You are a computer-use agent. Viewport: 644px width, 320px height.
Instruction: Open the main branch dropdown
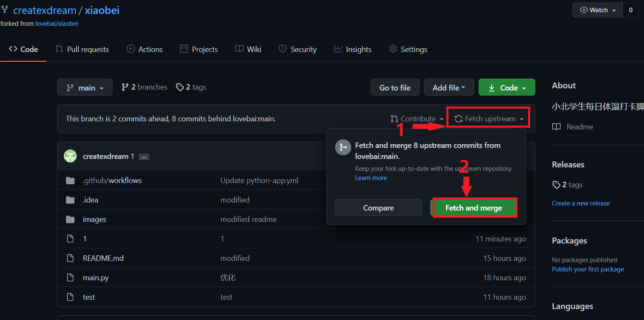pos(85,88)
